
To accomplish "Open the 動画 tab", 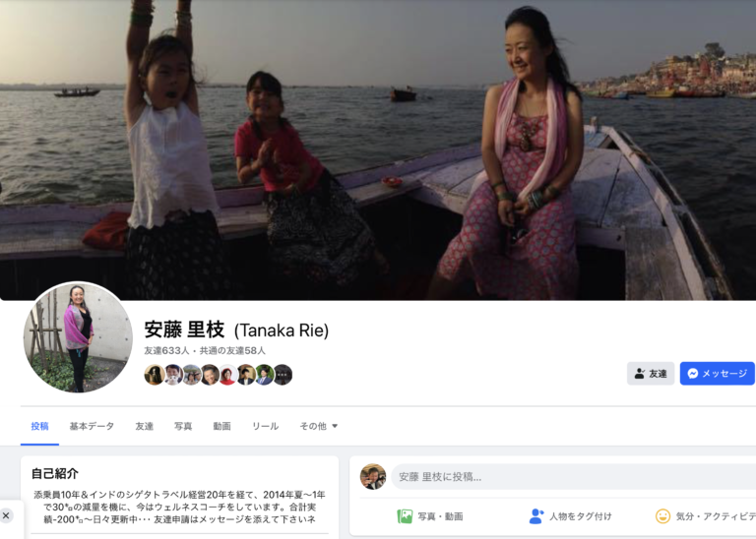I will click(221, 426).
